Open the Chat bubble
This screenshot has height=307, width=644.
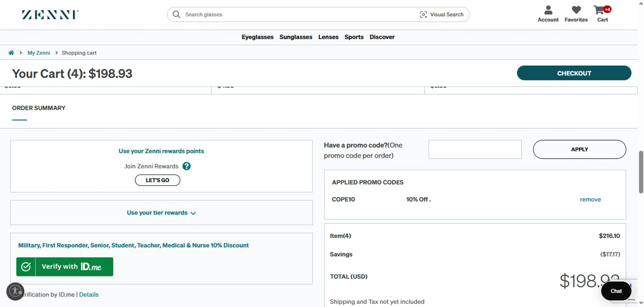tap(616, 291)
